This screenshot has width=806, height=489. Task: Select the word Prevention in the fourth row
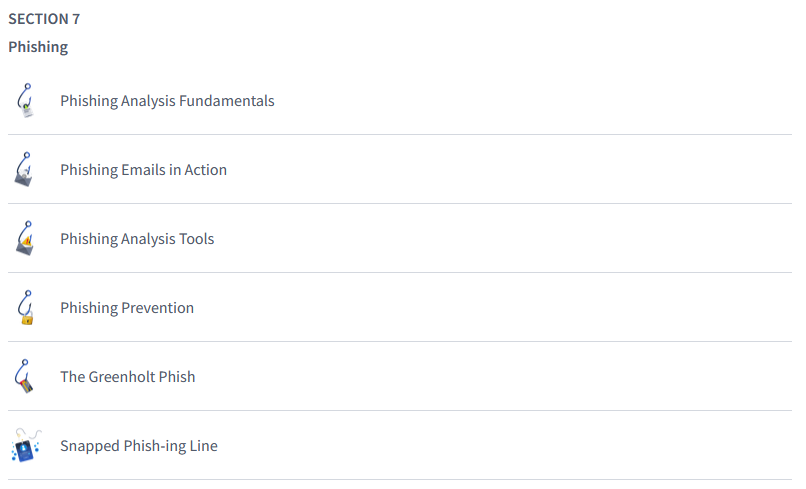click(x=158, y=308)
